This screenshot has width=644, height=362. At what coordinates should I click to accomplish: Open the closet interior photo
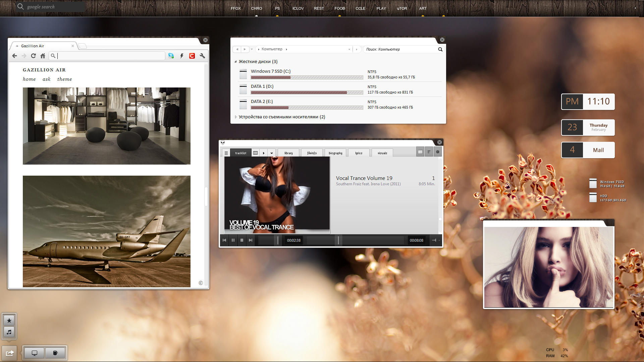coord(107,126)
